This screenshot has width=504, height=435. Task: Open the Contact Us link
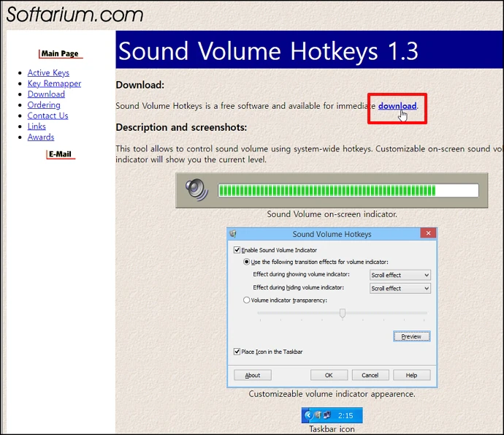48,116
